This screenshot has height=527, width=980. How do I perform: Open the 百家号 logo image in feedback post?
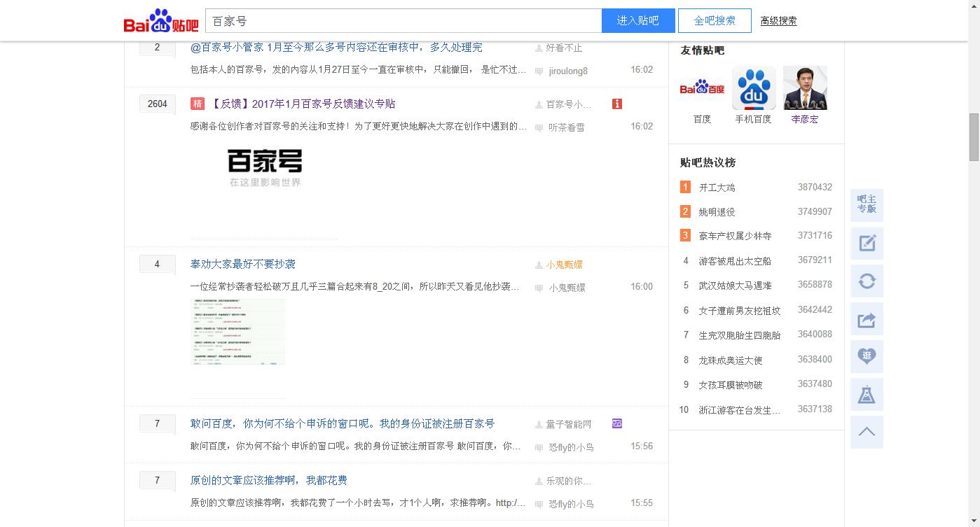tap(265, 169)
